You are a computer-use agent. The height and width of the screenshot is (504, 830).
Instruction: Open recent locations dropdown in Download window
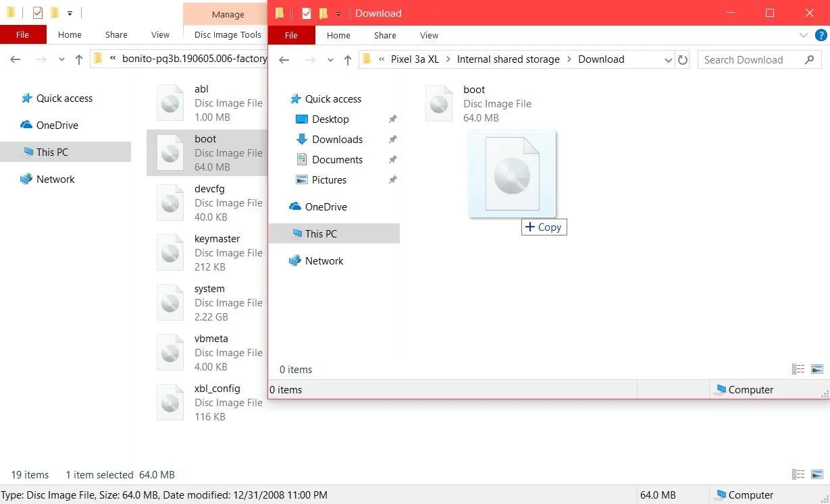point(330,60)
